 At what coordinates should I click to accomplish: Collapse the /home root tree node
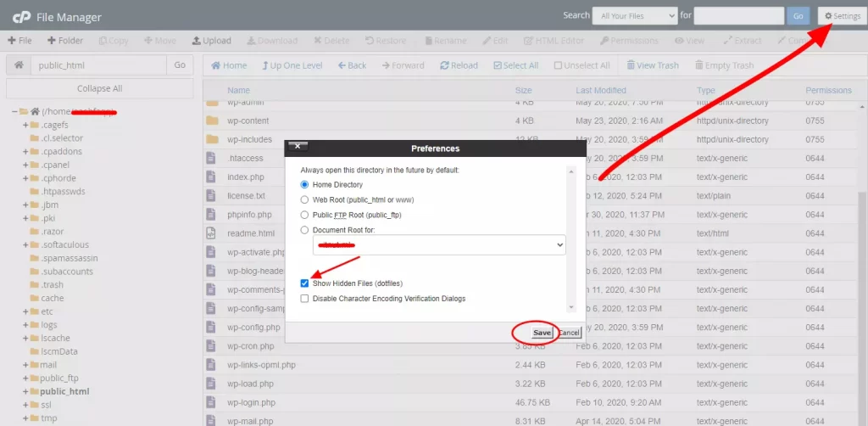coord(14,111)
